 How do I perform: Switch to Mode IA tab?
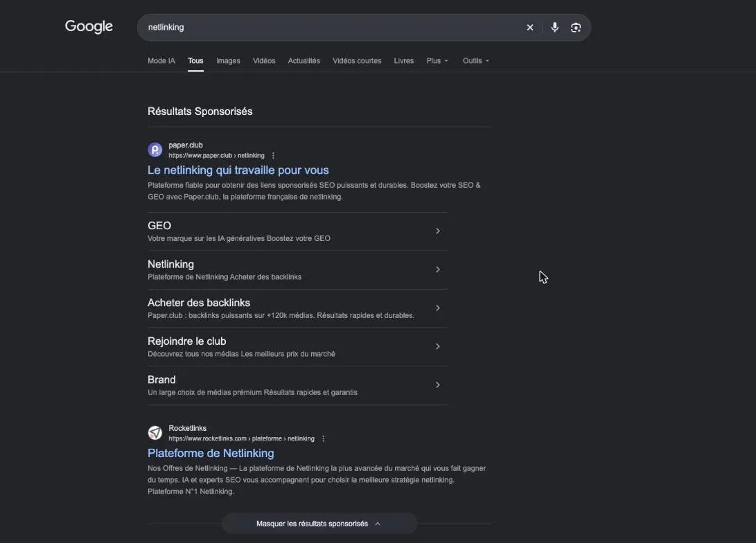pyautogui.click(x=161, y=61)
